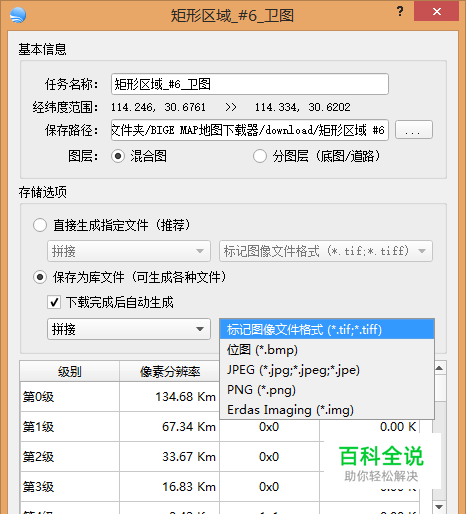Toggle 下载完成后自动生成 checkbox
This screenshot has height=514, width=466.
(x=54, y=302)
